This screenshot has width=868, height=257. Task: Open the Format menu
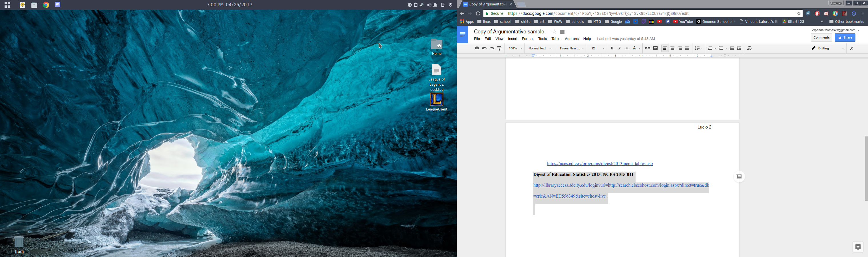pyautogui.click(x=528, y=39)
